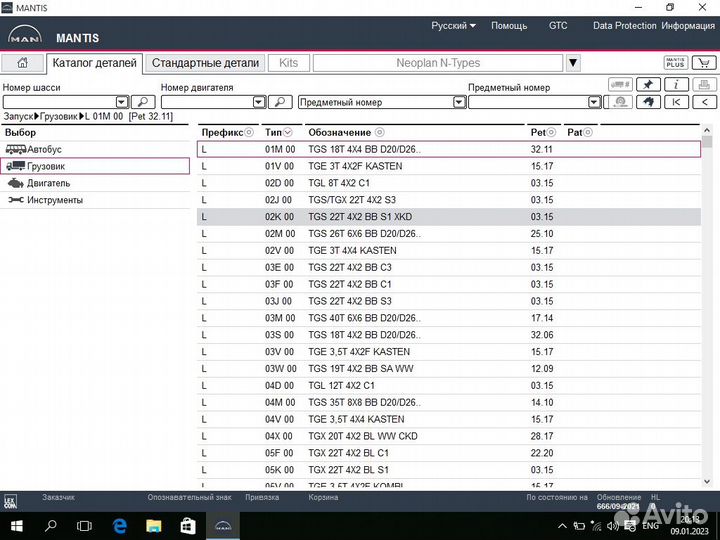The width and height of the screenshot is (720, 540).
Task: Sort by the Pet column
Action: 543,132
